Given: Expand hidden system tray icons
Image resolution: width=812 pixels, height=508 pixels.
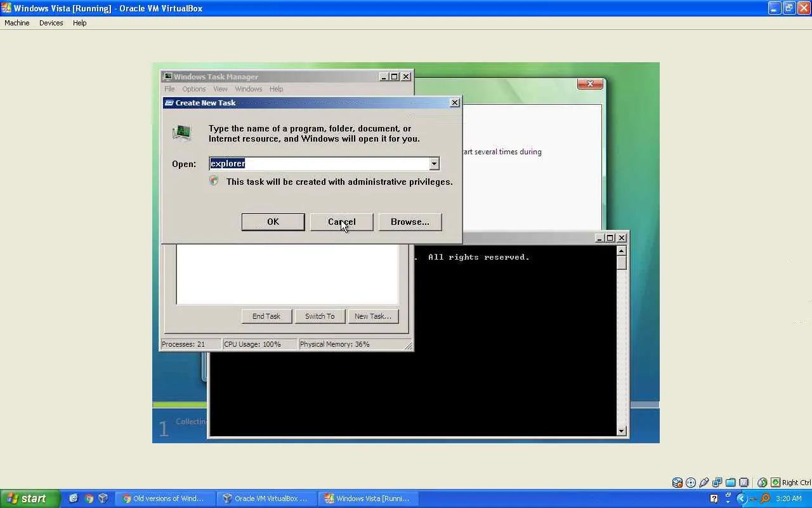Looking at the screenshot, I should 741,498.
